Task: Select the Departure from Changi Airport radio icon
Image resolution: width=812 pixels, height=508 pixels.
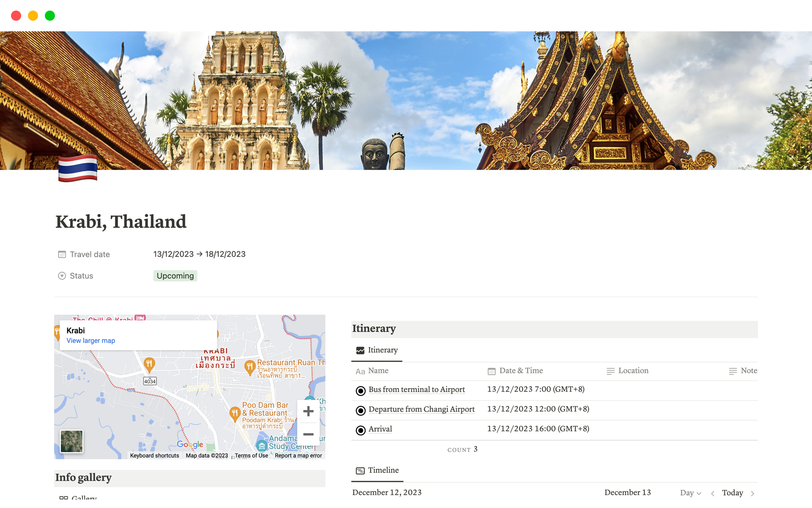Action: coord(360,410)
